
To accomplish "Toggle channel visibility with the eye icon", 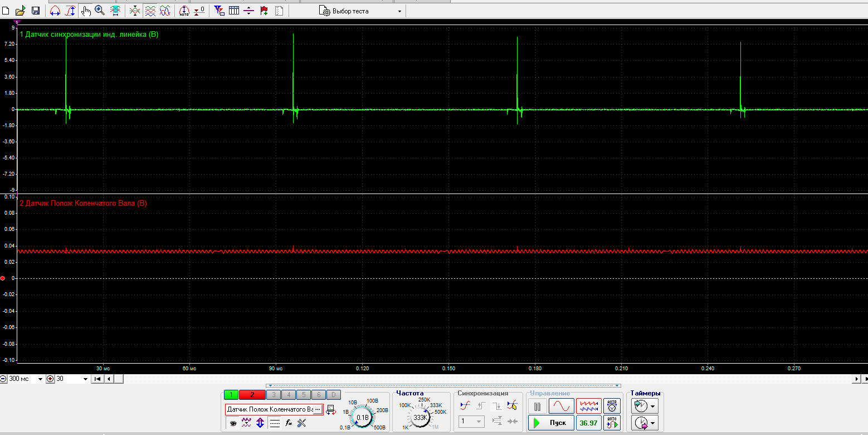I will [x=233, y=423].
